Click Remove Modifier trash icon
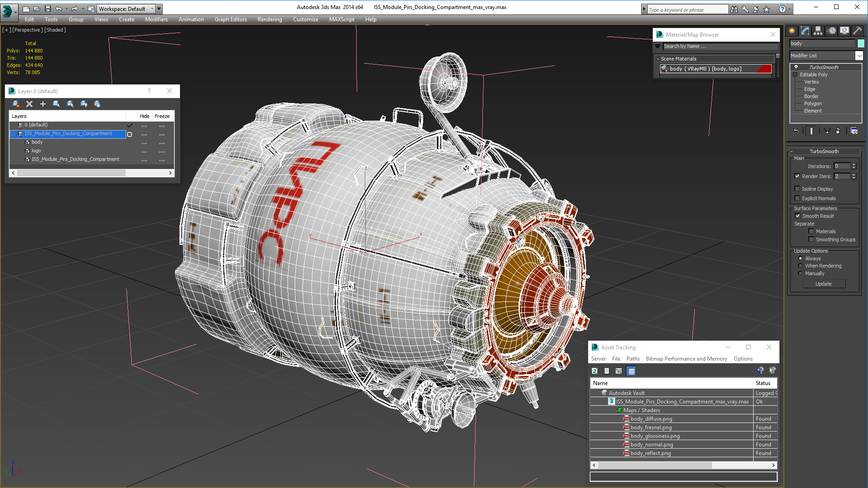 (x=838, y=131)
